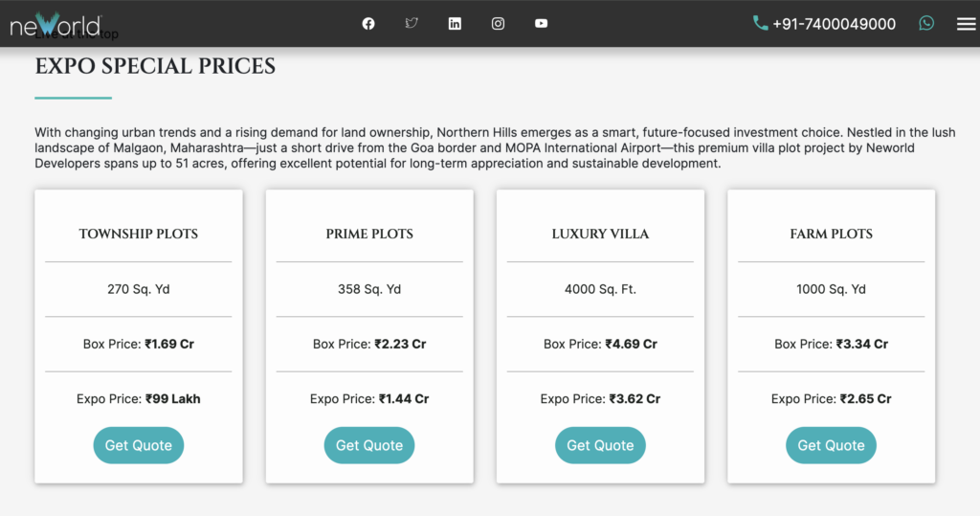Get Quote for Luxury Villa
The height and width of the screenshot is (516, 980).
point(600,445)
